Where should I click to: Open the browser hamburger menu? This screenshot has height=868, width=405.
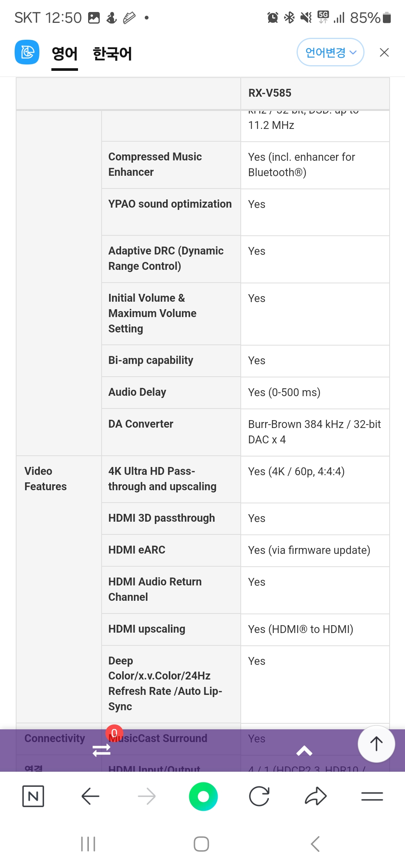[x=372, y=796]
